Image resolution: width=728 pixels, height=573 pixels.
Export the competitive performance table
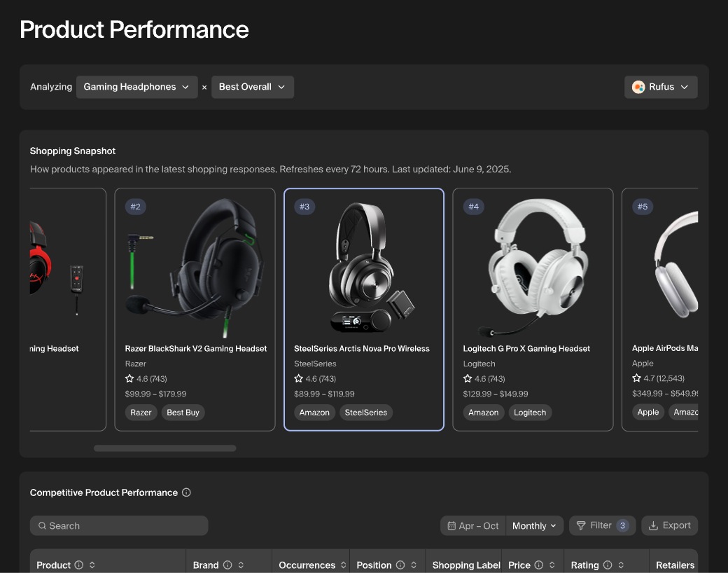pyautogui.click(x=669, y=525)
